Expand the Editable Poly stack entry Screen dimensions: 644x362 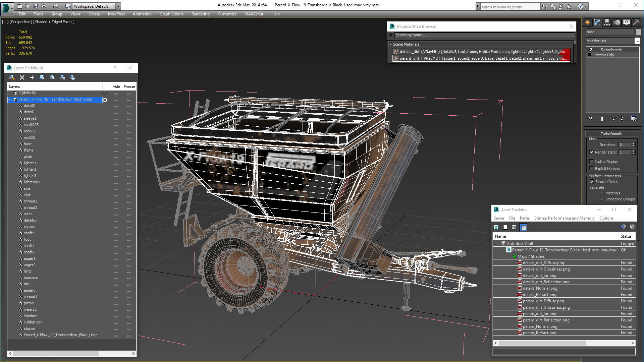click(590, 55)
